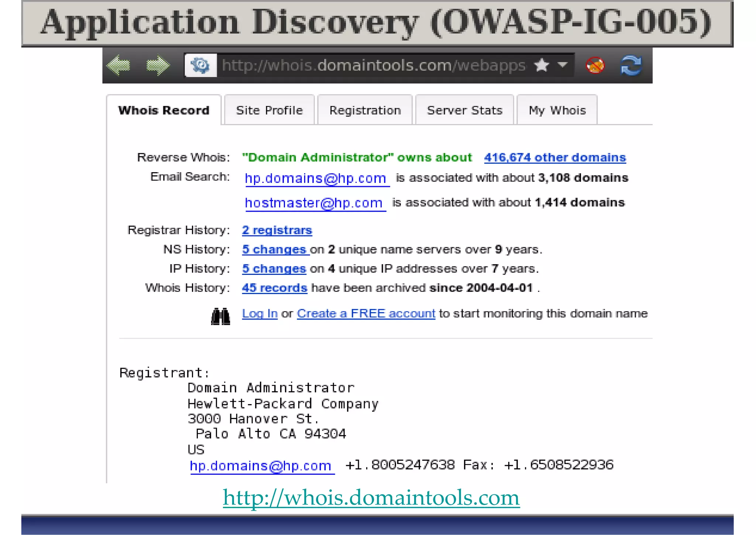
Task: Click the Log In link
Action: pyautogui.click(x=260, y=314)
